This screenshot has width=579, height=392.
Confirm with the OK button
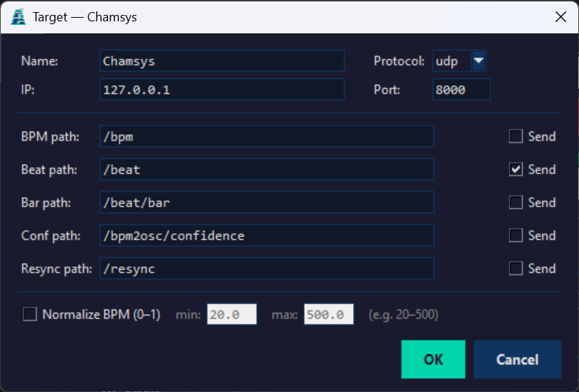pyautogui.click(x=433, y=359)
